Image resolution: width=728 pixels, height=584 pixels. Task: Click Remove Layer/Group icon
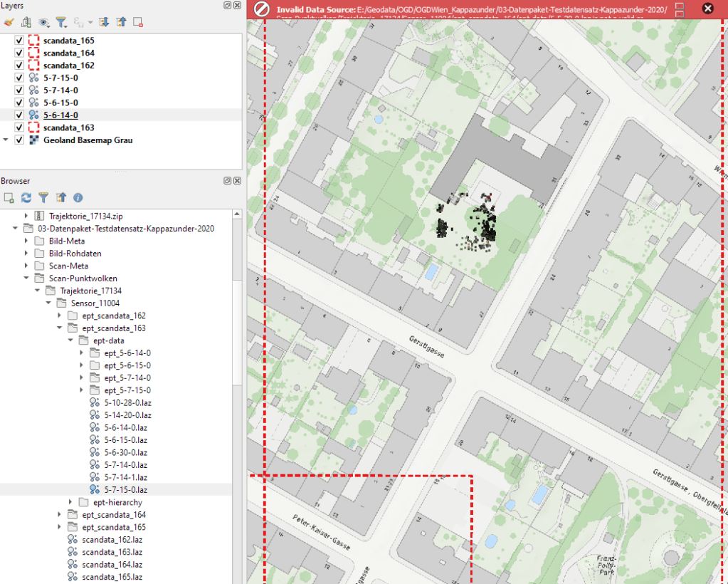click(138, 22)
